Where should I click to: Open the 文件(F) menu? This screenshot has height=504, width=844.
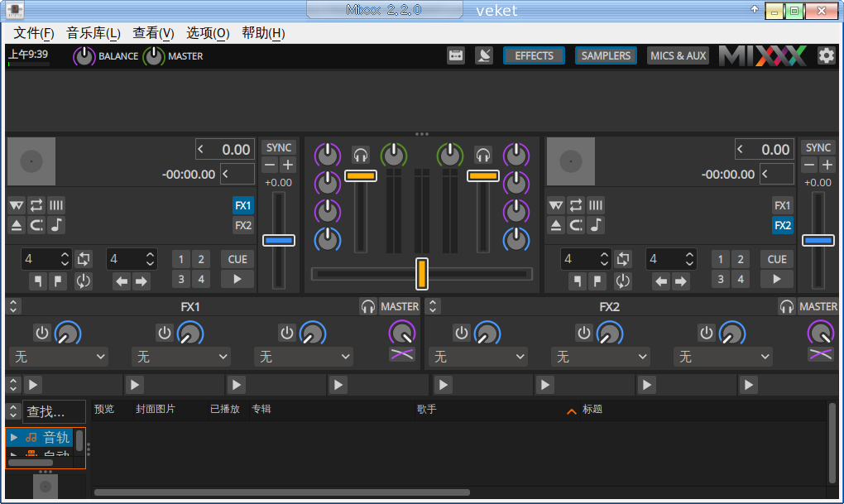[x=33, y=33]
